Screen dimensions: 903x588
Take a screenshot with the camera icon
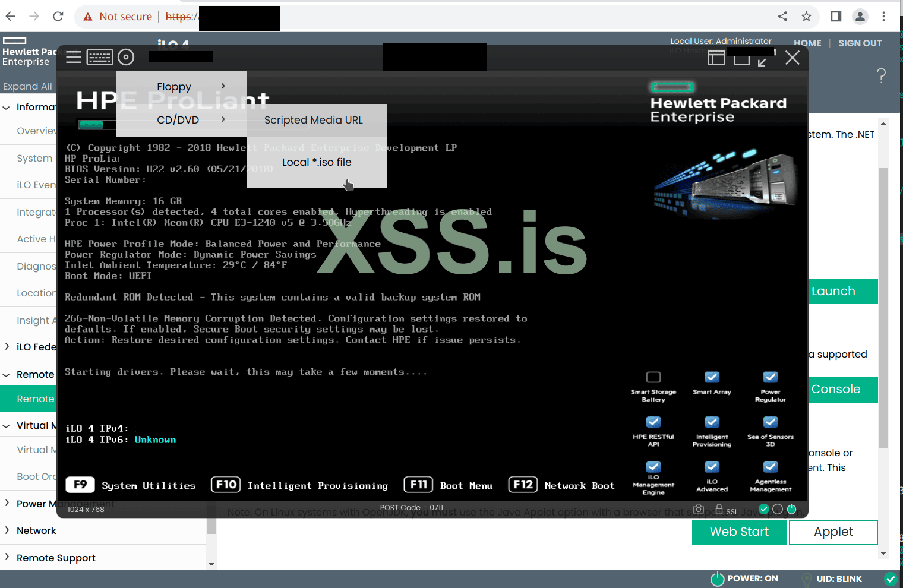[698, 509]
